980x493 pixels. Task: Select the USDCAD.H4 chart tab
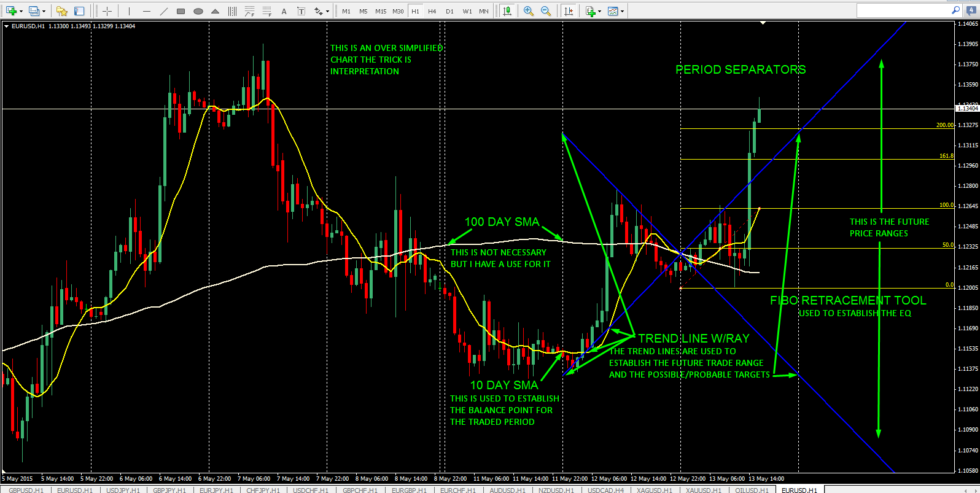coord(605,490)
